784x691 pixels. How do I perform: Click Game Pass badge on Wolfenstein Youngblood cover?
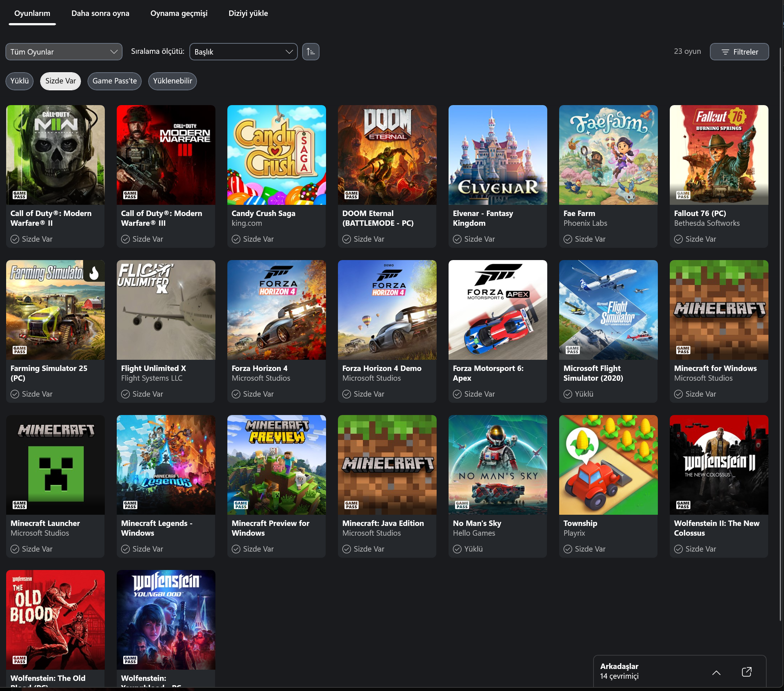tap(130, 660)
